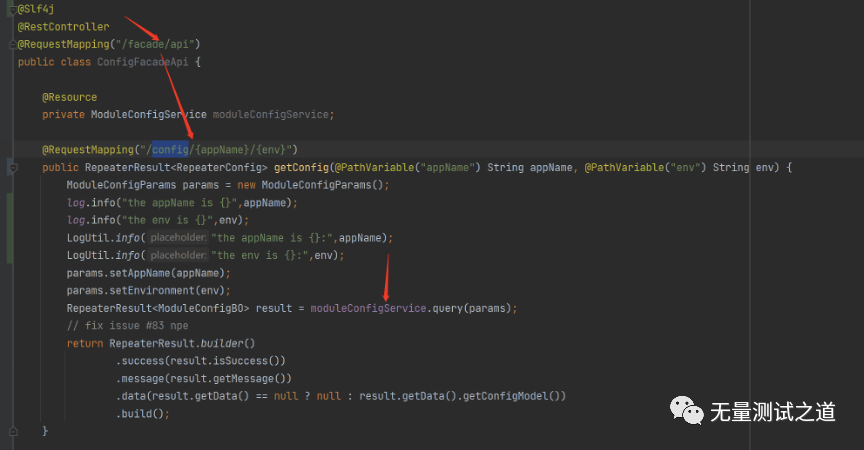Click the "/facade/api" mapping string

[x=155, y=45]
